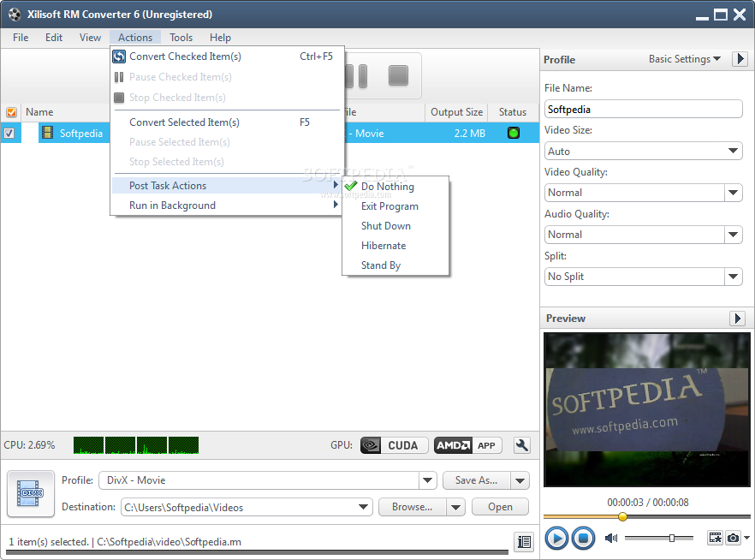Image resolution: width=755 pixels, height=560 pixels.
Task: Click Post Task Actions menu entry
Action: pyautogui.click(x=228, y=186)
